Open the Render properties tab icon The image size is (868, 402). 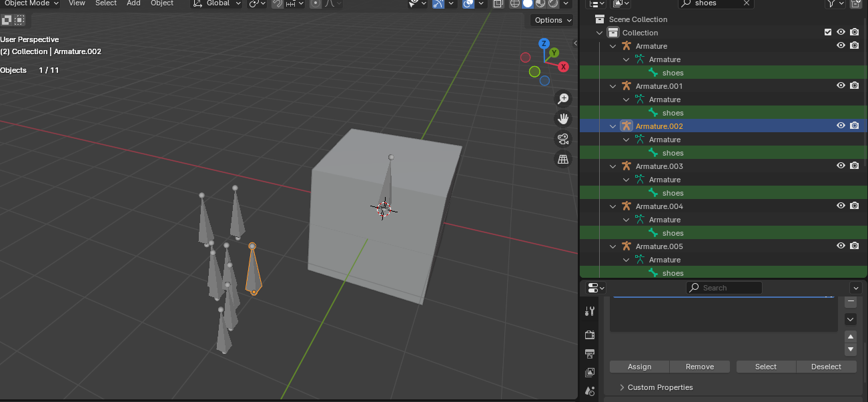point(590,335)
